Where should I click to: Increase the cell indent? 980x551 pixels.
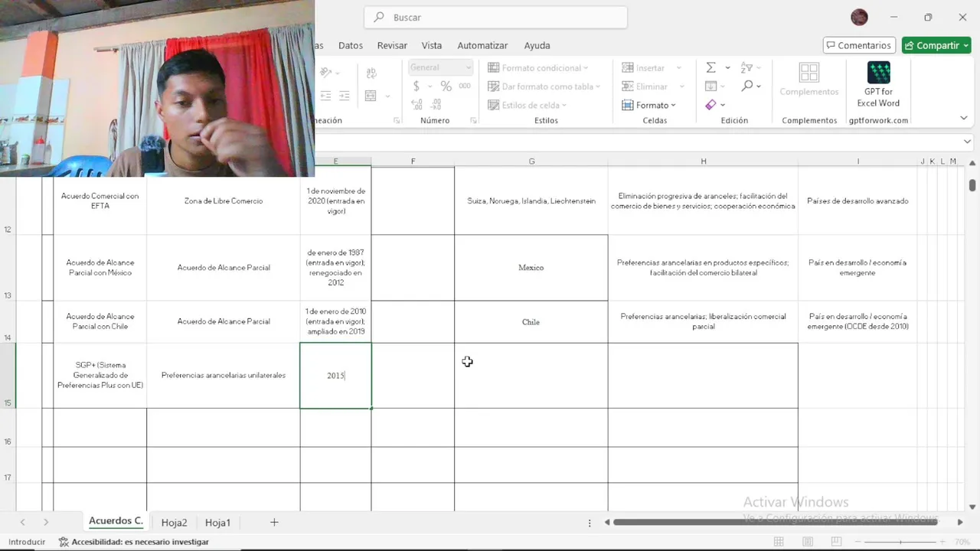345,96
